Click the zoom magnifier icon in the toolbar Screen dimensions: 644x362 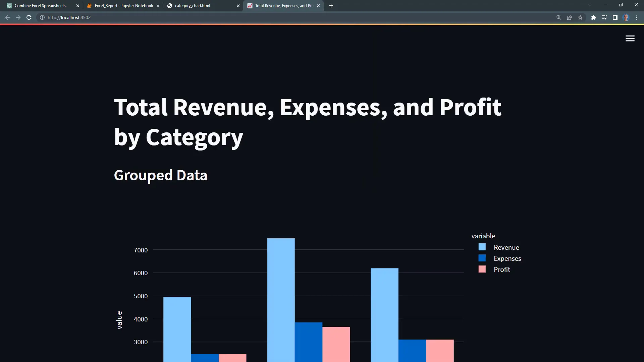(558, 17)
